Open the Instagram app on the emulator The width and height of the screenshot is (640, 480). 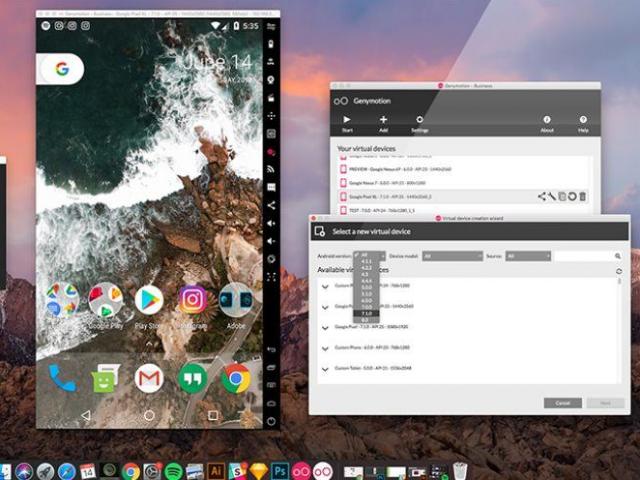[x=193, y=299]
